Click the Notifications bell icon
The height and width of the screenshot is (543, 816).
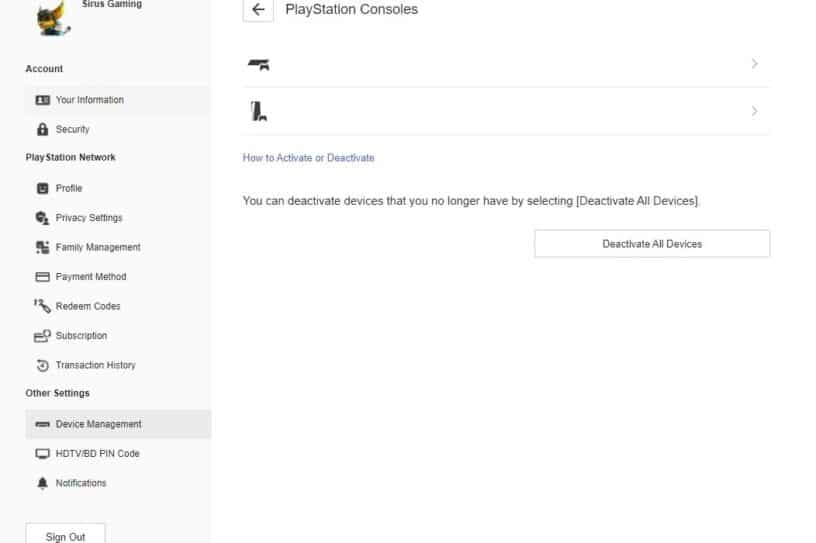43,483
